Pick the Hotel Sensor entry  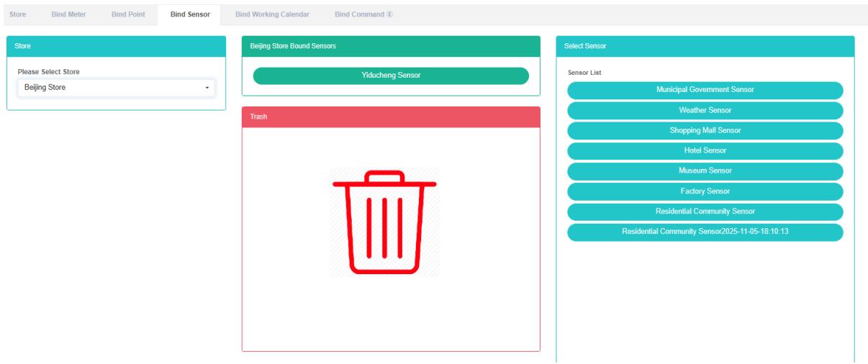click(705, 150)
